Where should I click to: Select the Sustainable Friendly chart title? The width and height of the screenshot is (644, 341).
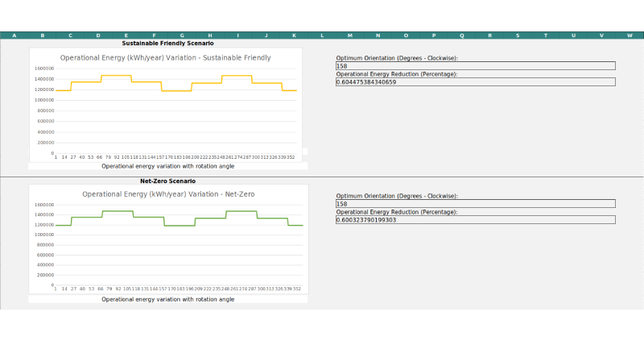pyautogui.click(x=165, y=58)
